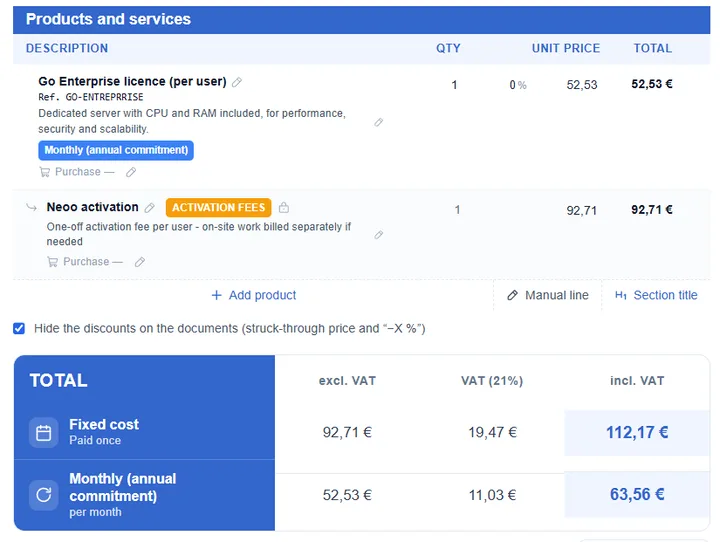
Task: Click quantity 1 of Neoo activation
Action: (457, 210)
